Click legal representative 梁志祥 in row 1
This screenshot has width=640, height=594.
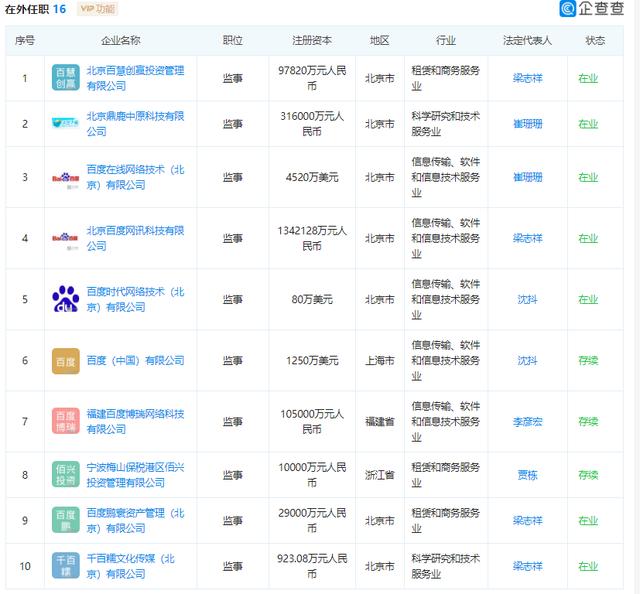point(527,78)
